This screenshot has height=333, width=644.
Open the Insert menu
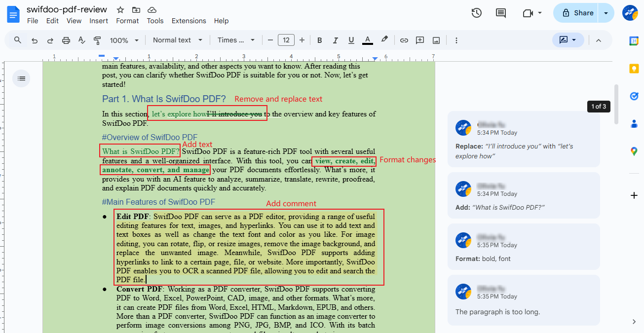click(x=99, y=21)
